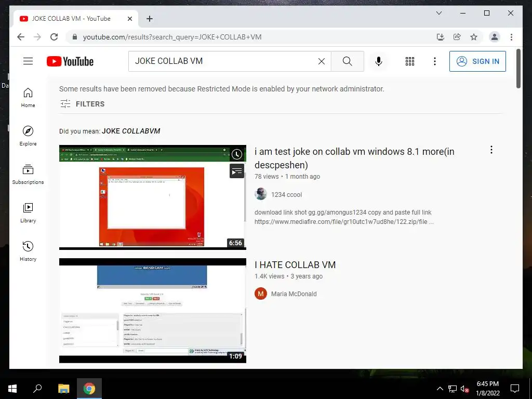Open Chrome three-dot menu
This screenshot has width=532, height=399.
pyautogui.click(x=511, y=37)
